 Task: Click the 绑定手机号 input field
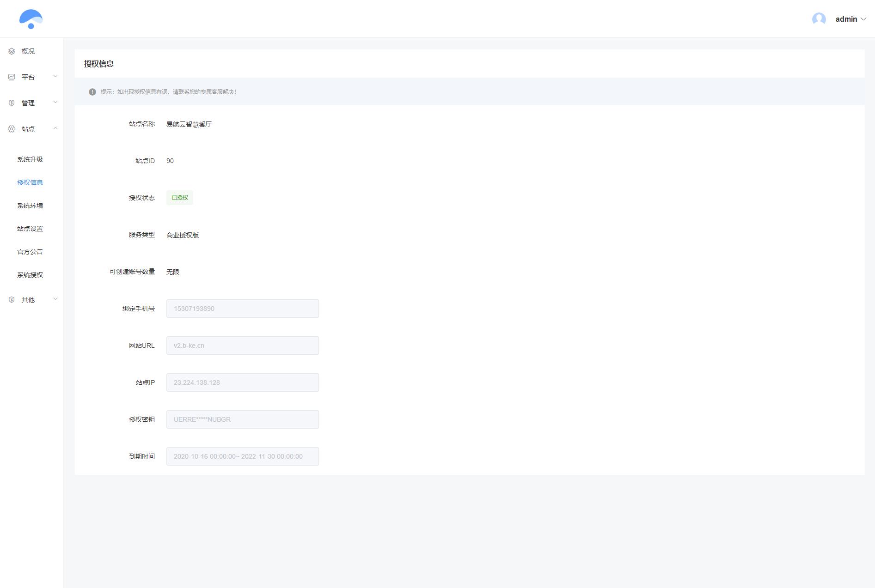coord(242,309)
